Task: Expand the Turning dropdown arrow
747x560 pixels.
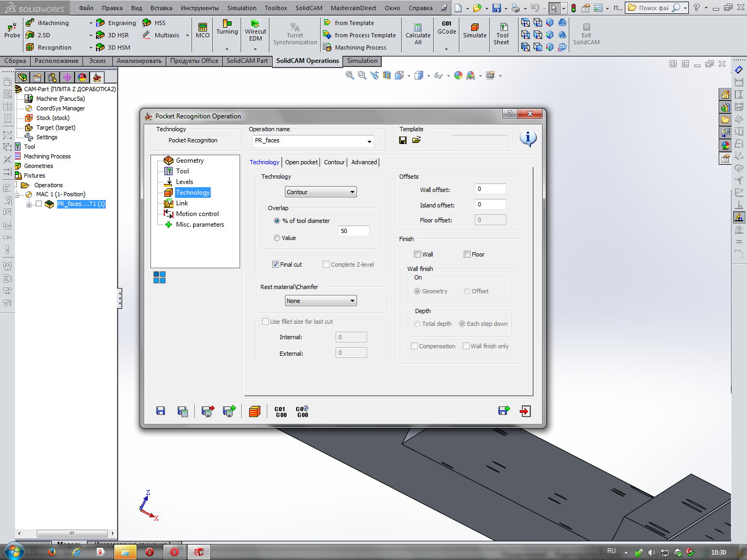Action: [x=227, y=49]
